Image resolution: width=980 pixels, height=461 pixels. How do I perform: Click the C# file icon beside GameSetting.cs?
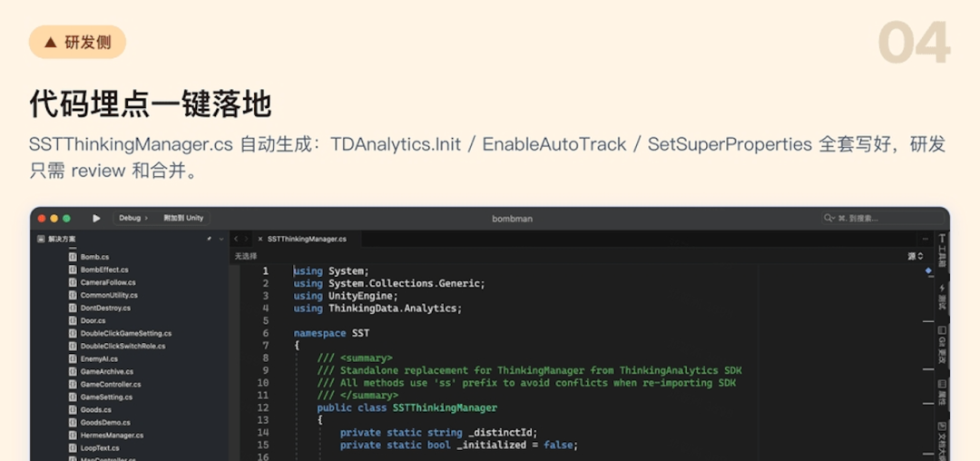(x=73, y=397)
